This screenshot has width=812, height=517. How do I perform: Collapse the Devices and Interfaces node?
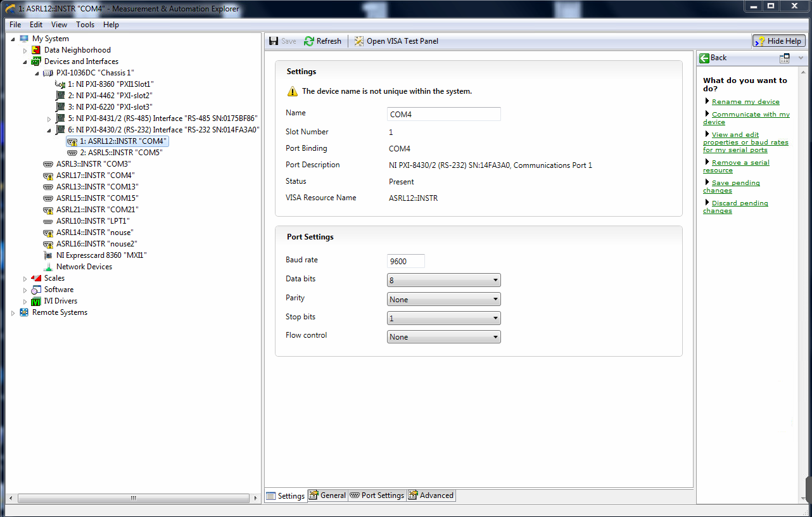click(25, 62)
